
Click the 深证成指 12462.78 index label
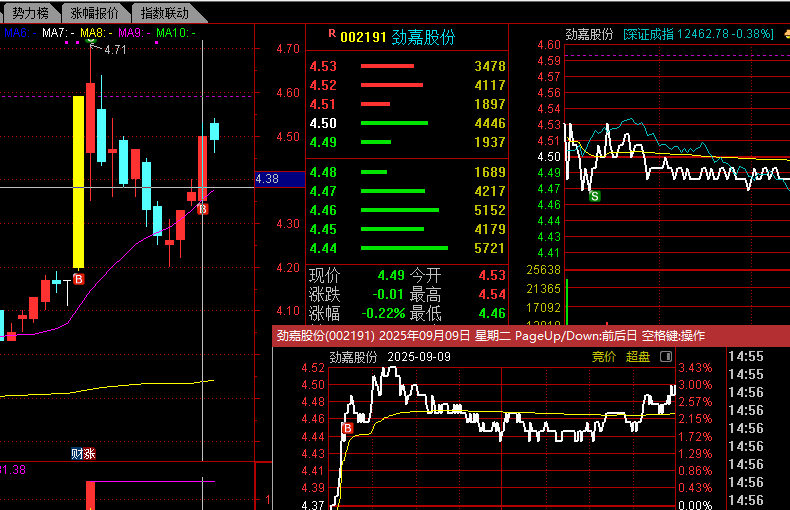pos(698,34)
